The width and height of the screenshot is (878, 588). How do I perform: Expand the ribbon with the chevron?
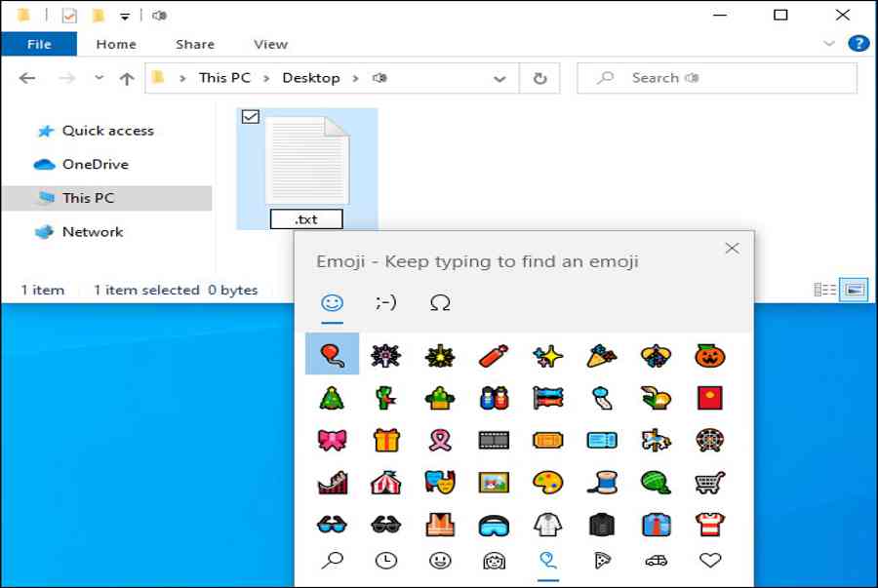[829, 44]
